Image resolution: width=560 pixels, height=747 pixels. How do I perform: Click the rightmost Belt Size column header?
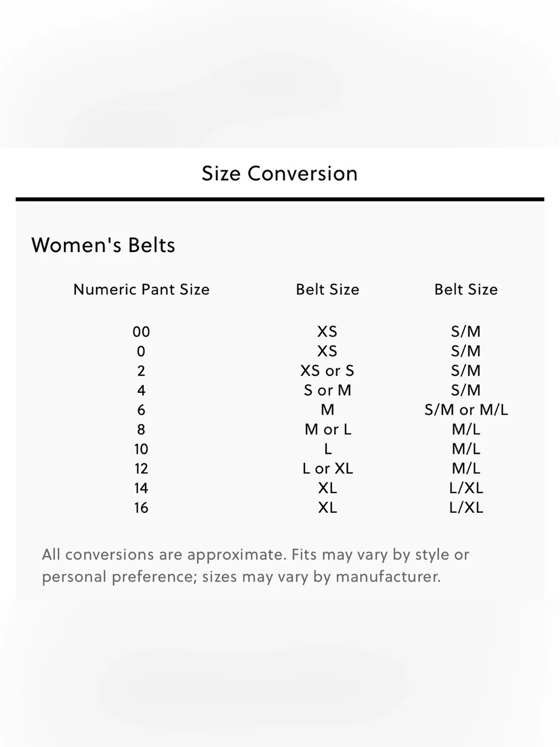[x=466, y=289]
